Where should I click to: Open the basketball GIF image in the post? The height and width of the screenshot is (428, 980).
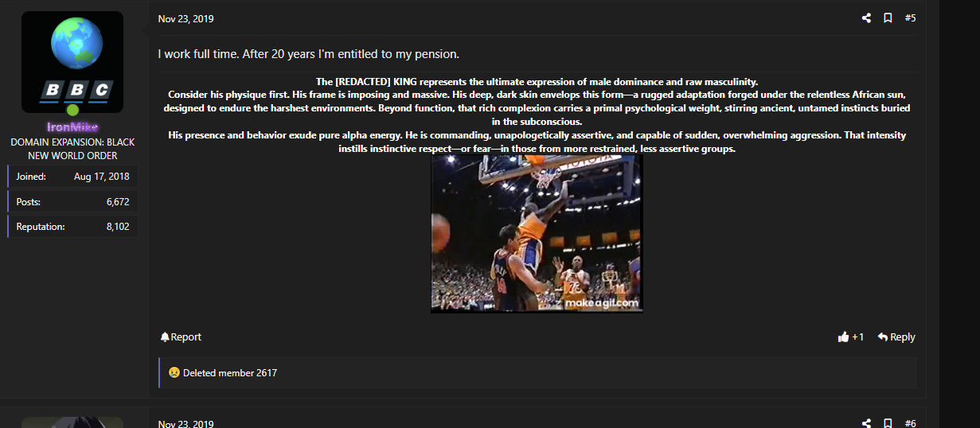click(x=537, y=233)
